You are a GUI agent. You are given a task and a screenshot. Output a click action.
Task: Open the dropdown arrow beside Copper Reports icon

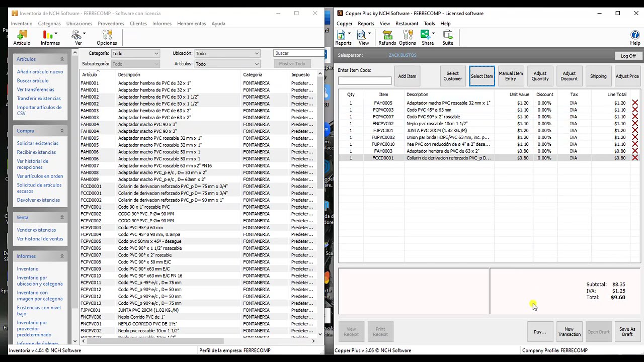click(349, 34)
